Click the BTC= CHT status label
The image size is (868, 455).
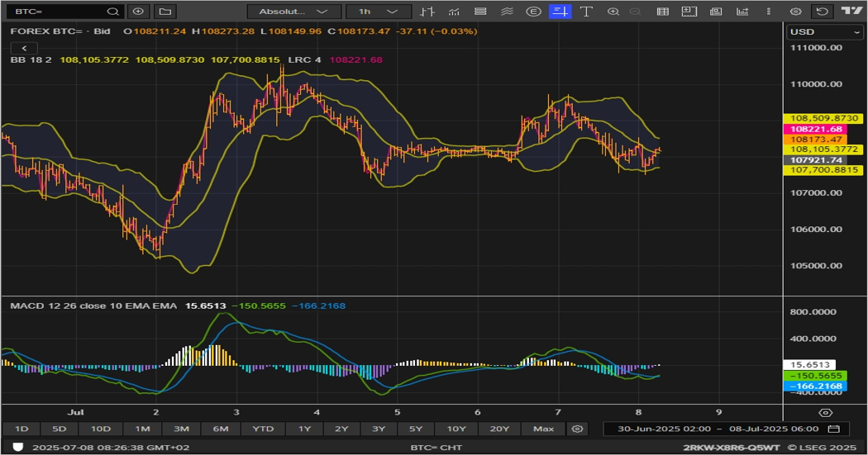tap(436, 447)
